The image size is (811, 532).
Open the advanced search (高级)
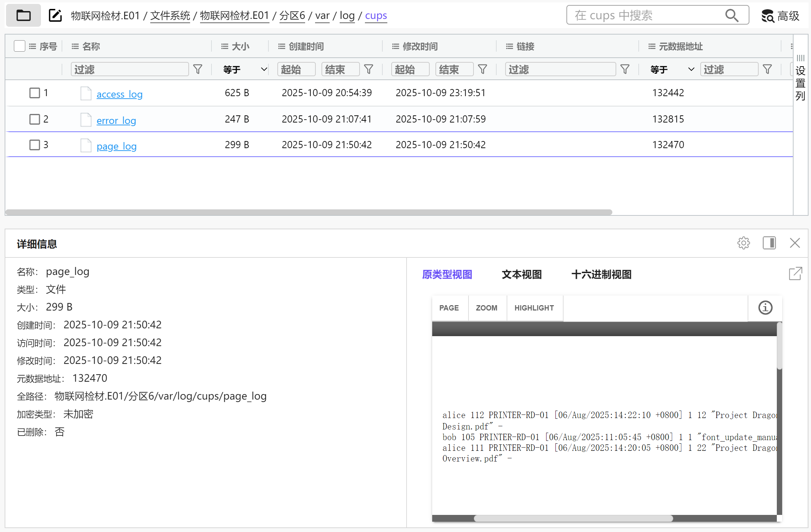[x=780, y=16]
